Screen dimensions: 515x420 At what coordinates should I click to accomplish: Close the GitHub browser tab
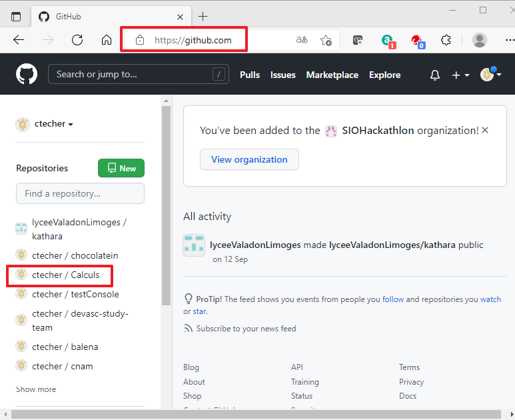180,17
